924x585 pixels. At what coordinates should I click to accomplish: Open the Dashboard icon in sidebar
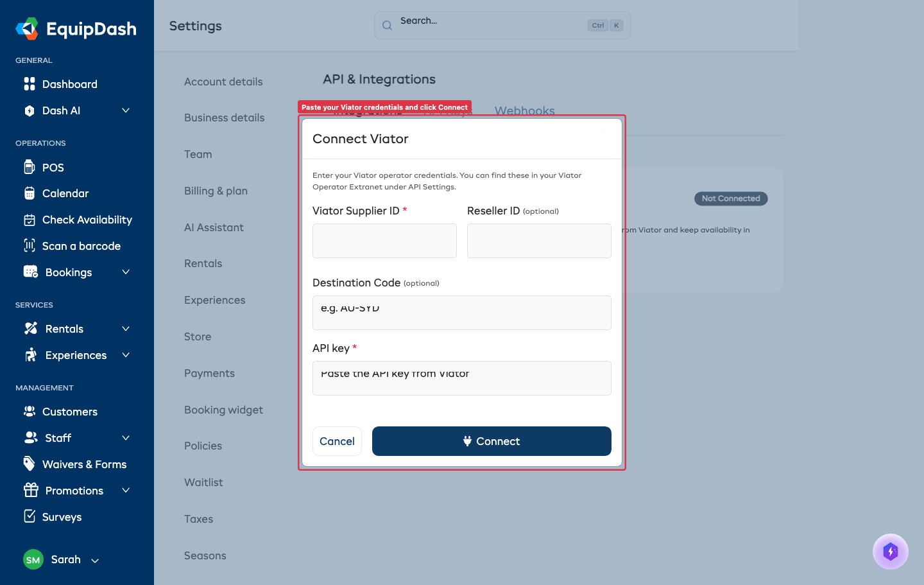30,84
